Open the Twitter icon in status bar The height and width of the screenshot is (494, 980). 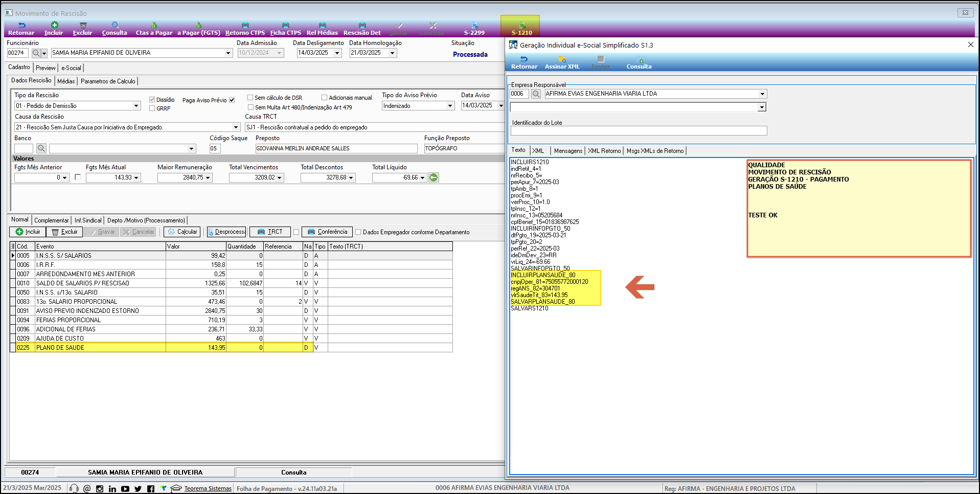(x=138, y=489)
